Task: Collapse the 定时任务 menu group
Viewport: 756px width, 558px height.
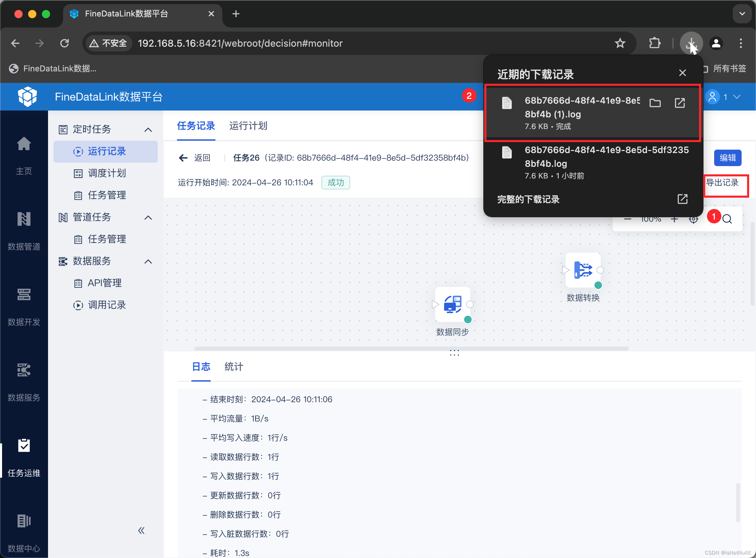Action: coord(148,129)
